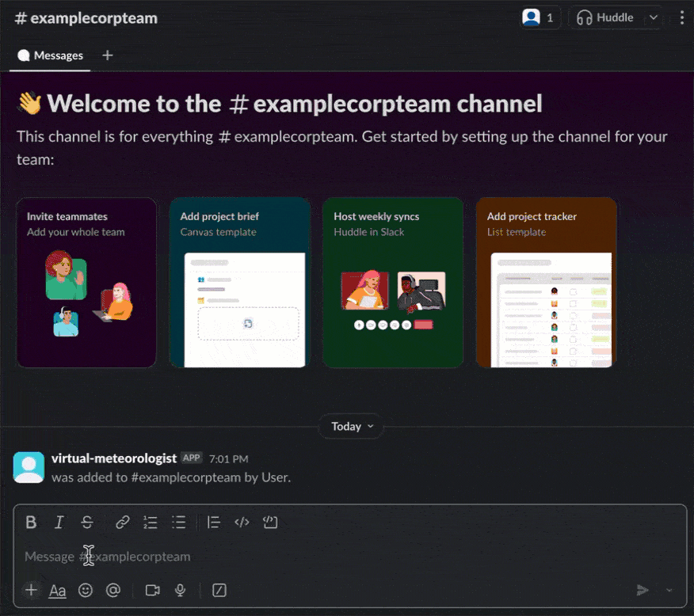This screenshot has width=694, height=616.
Task: Open the plus attachments shortcut menu
Action: (31, 590)
